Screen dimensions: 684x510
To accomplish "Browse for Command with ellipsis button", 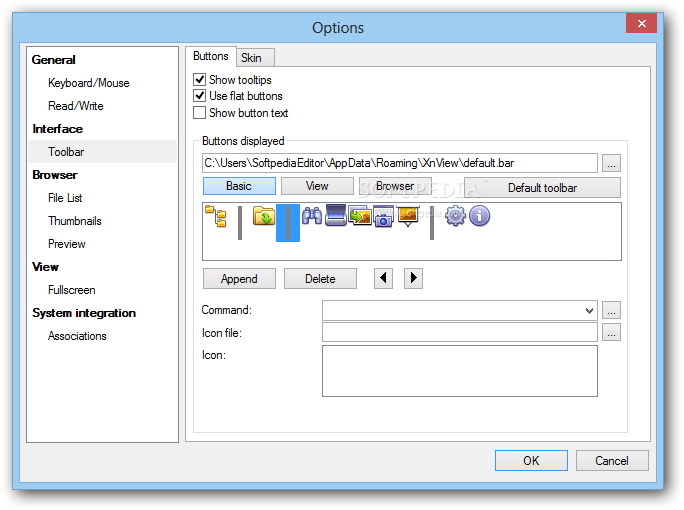I will [611, 310].
